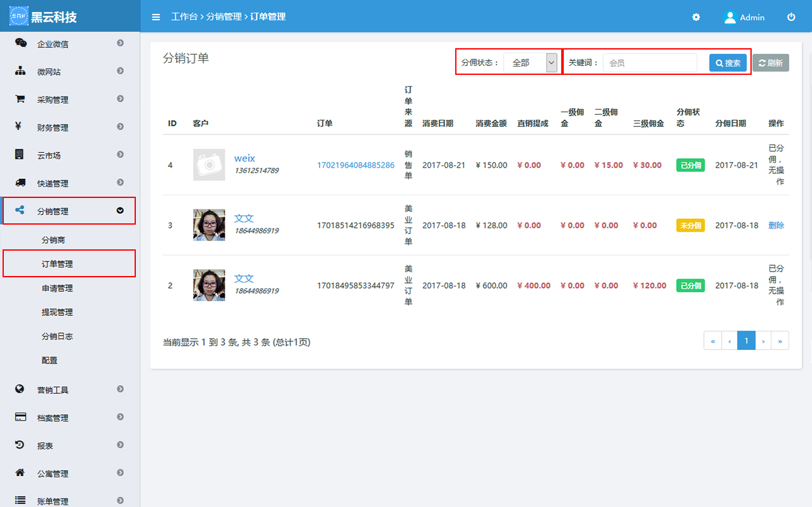Click the shopping cart icon for 采购管理
This screenshot has width=812, height=507.
(x=20, y=99)
